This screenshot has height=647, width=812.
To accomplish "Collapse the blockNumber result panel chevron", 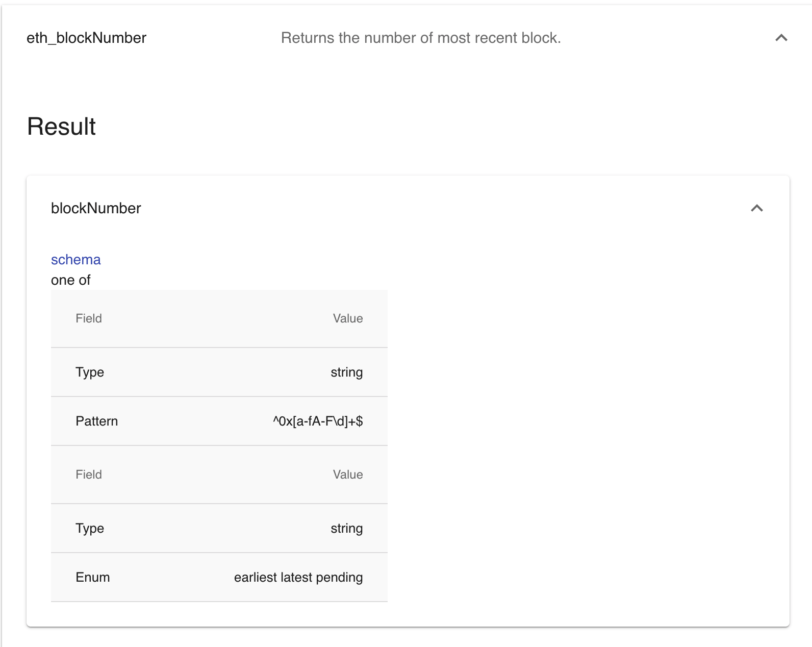I will [756, 208].
